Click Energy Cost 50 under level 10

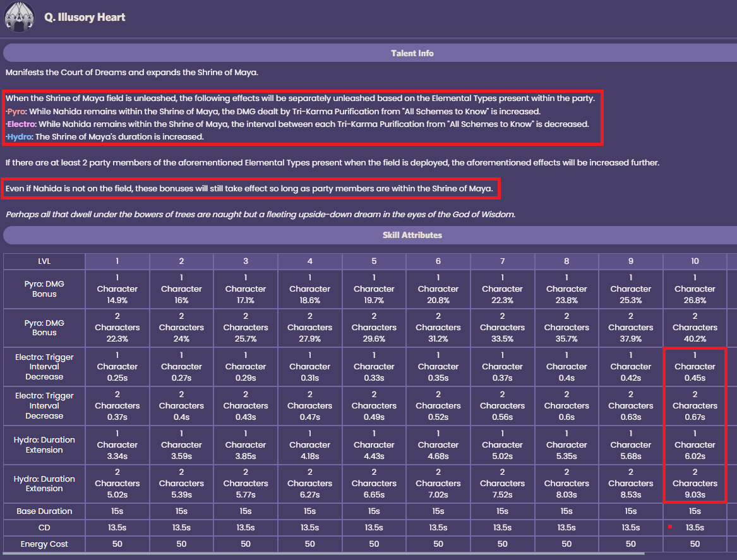tap(695, 544)
